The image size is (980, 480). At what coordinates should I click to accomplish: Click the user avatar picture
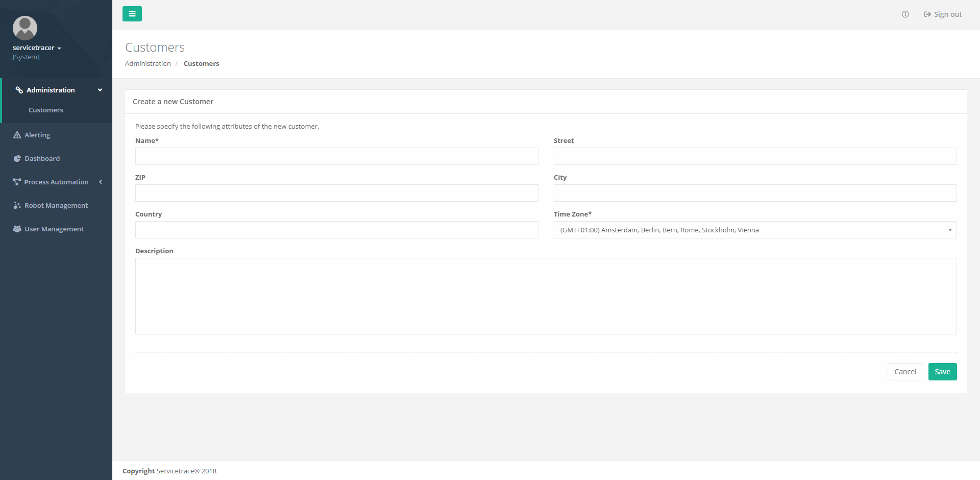tap(25, 28)
